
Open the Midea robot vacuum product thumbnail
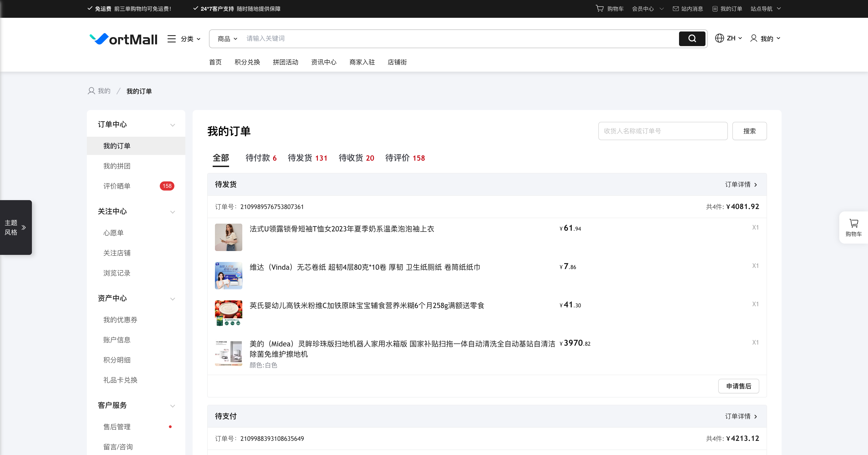point(228,353)
